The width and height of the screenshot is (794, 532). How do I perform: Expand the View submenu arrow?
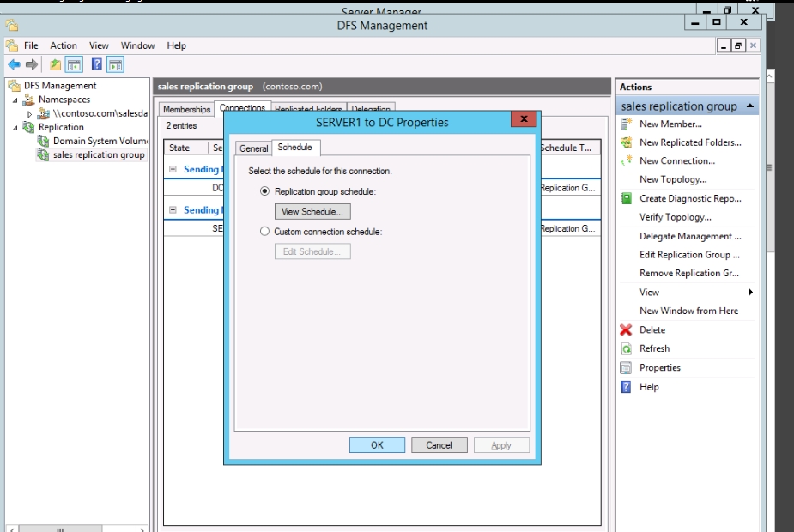[751, 293]
